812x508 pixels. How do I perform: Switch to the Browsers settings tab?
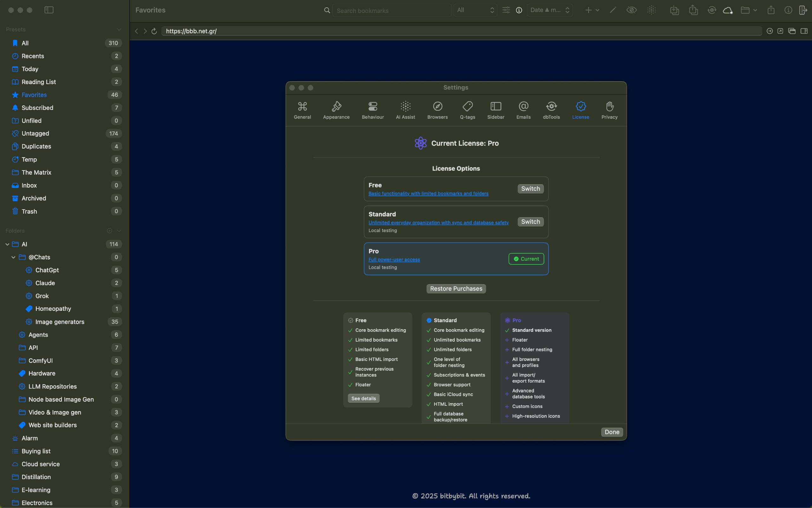(437, 110)
